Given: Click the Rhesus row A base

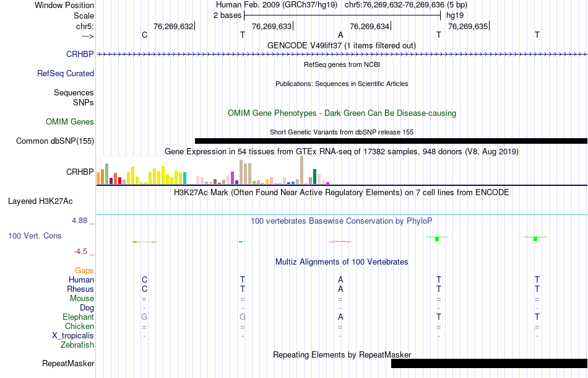Looking at the screenshot, I should [340, 289].
